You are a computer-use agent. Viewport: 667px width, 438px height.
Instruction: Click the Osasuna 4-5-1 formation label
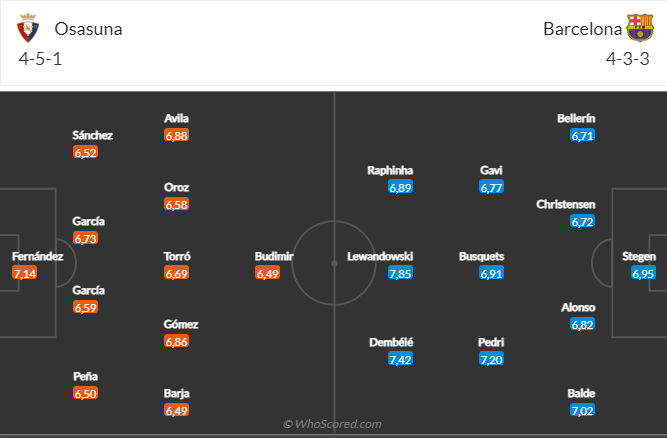[39, 59]
